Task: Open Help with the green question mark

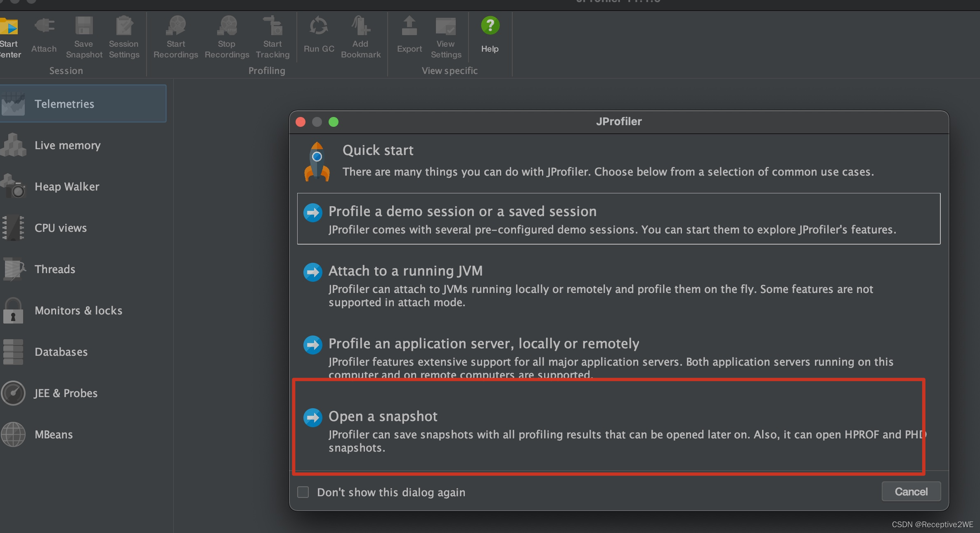Action: point(490,26)
